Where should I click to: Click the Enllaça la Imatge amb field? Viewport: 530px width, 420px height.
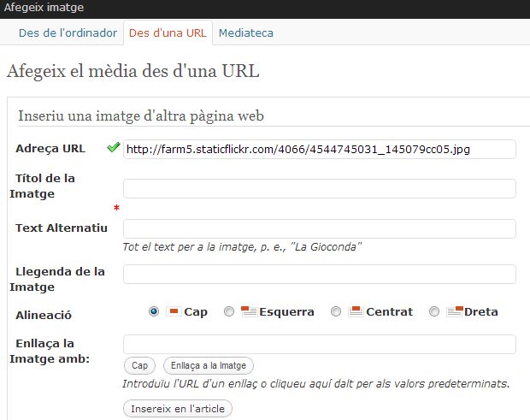point(319,344)
